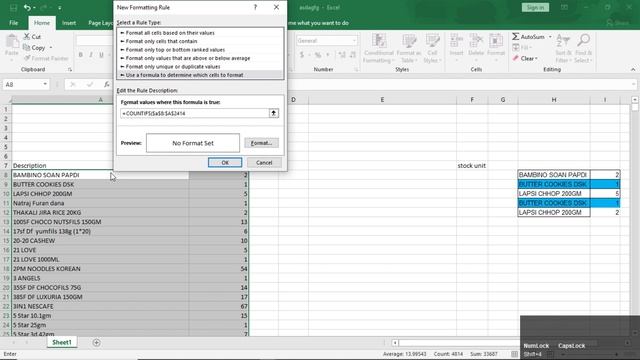Open Customize Quick Access Toolbar dropdown
The width and height of the screenshot is (640, 360).
(x=60, y=8)
